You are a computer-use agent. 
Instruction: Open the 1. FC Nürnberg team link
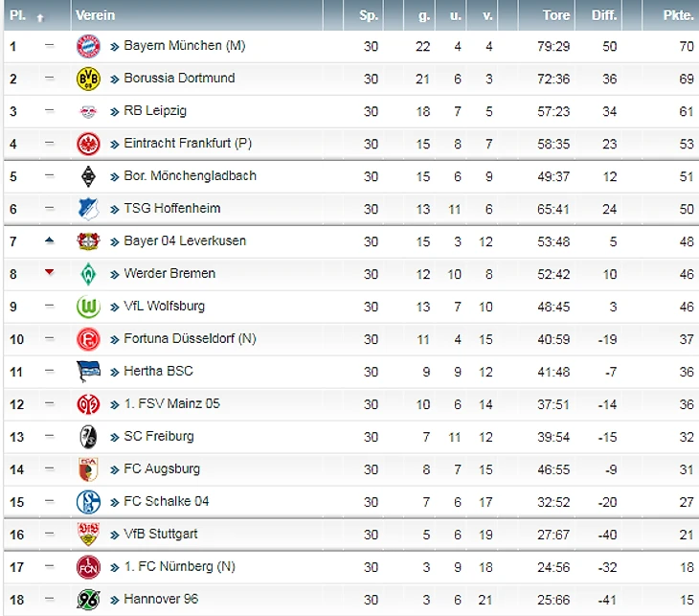click(180, 566)
